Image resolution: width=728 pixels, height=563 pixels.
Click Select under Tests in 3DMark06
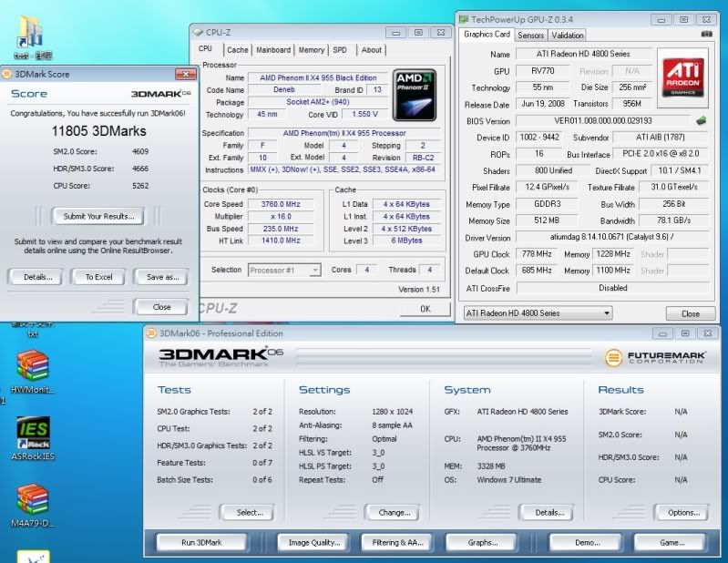[250, 512]
